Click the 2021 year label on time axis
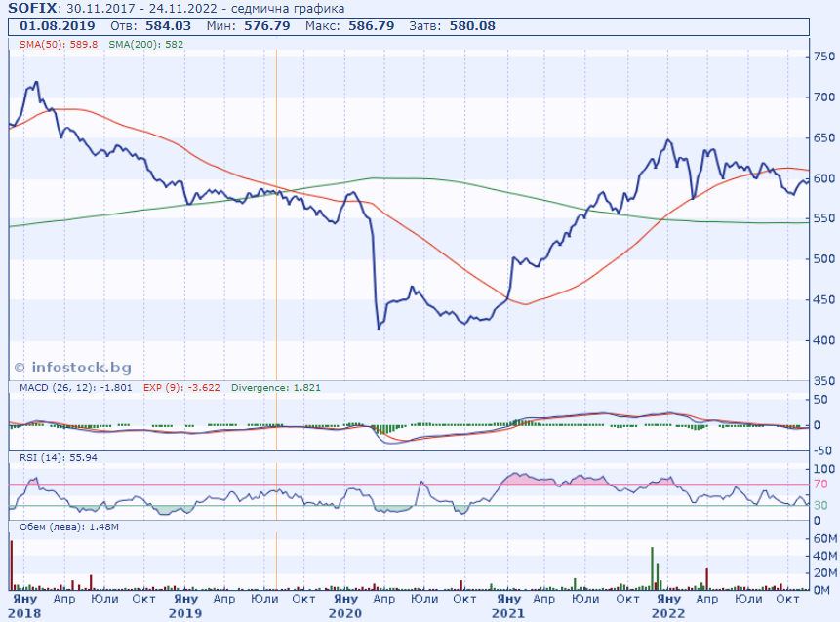The width and height of the screenshot is (840, 622). click(508, 613)
